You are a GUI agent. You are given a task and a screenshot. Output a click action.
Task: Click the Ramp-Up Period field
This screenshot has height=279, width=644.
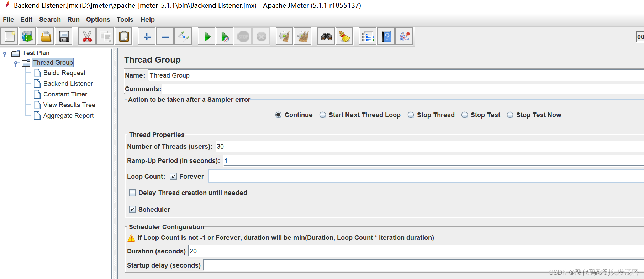click(433, 161)
